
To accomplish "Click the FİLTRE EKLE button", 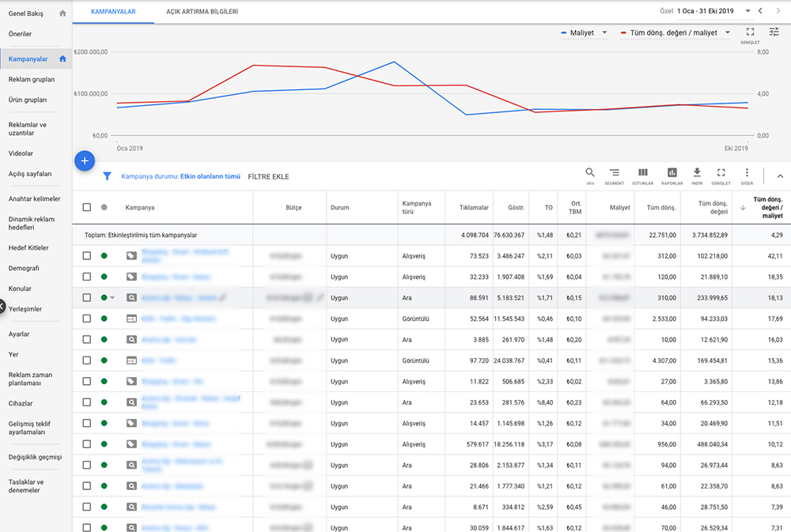I will pyautogui.click(x=268, y=176).
